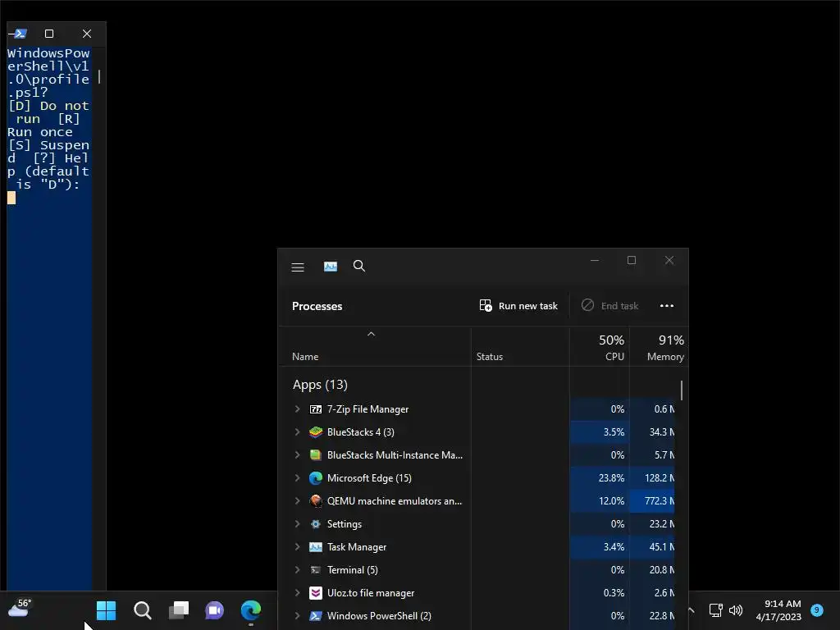Sort processes by Name column
This screenshot has height=630, width=840.
tap(305, 357)
